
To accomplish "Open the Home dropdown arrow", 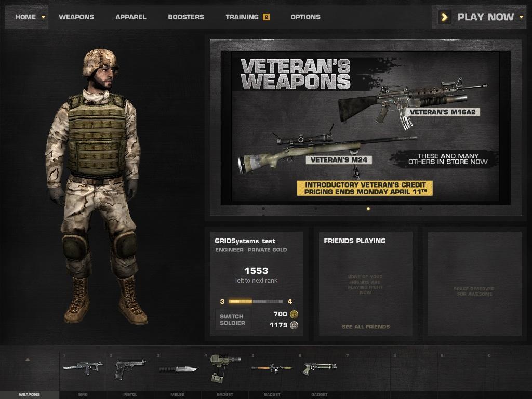I will [x=43, y=17].
